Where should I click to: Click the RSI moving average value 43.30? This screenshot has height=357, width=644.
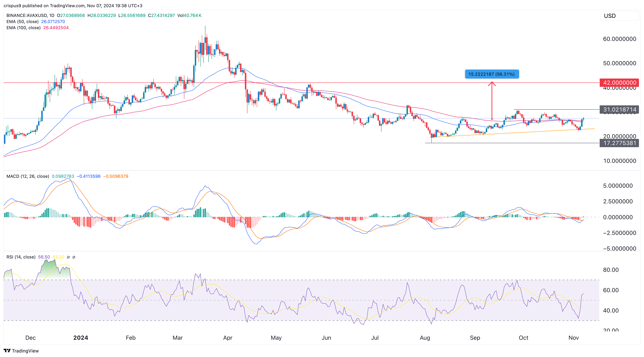pyautogui.click(x=58, y=257)
